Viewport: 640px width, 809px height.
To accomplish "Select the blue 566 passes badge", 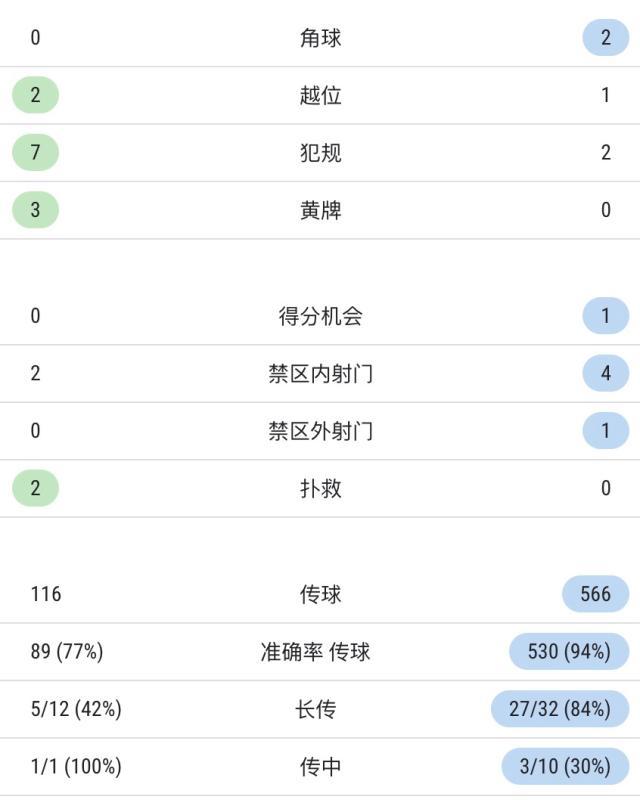I will pos(595,594).
